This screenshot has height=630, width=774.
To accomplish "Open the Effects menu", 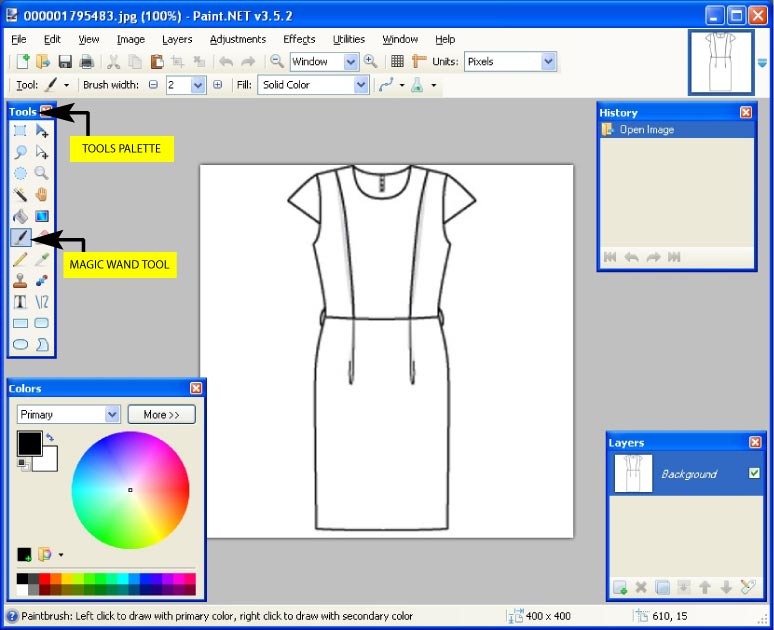I will (299, 39).
